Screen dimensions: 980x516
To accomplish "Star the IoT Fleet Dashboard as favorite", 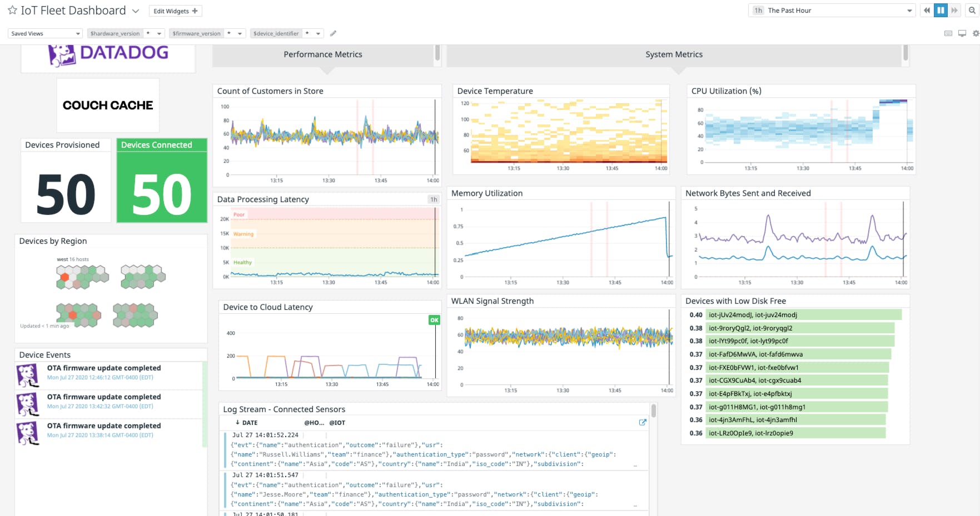I will (11, 10).
